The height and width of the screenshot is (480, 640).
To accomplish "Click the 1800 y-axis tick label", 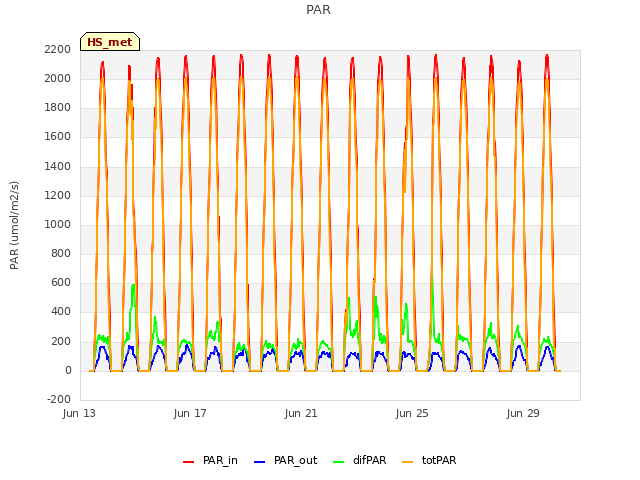I will 58,108.
